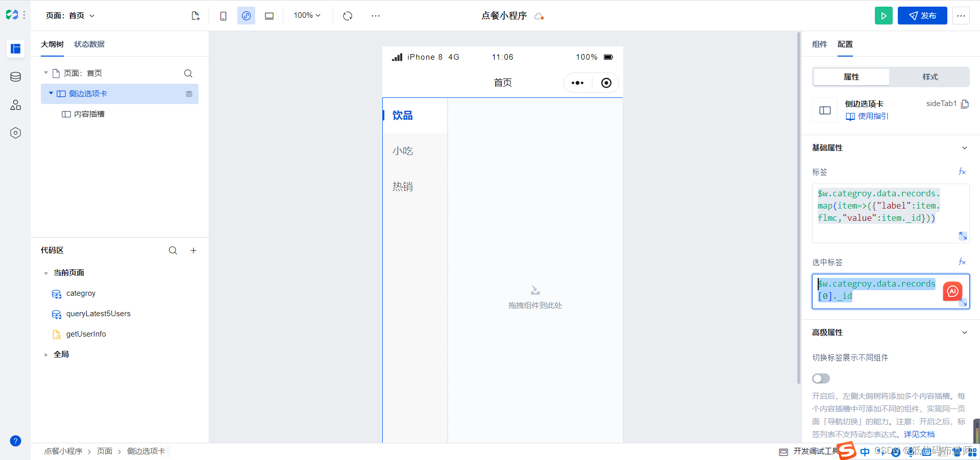Switch to the 状态数据 tab
980x460 pixels.
(x=89, y=44)
